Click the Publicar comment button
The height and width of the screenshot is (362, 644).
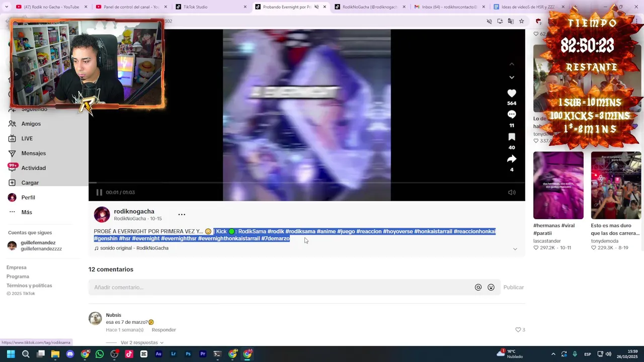[x=514, y=288]
